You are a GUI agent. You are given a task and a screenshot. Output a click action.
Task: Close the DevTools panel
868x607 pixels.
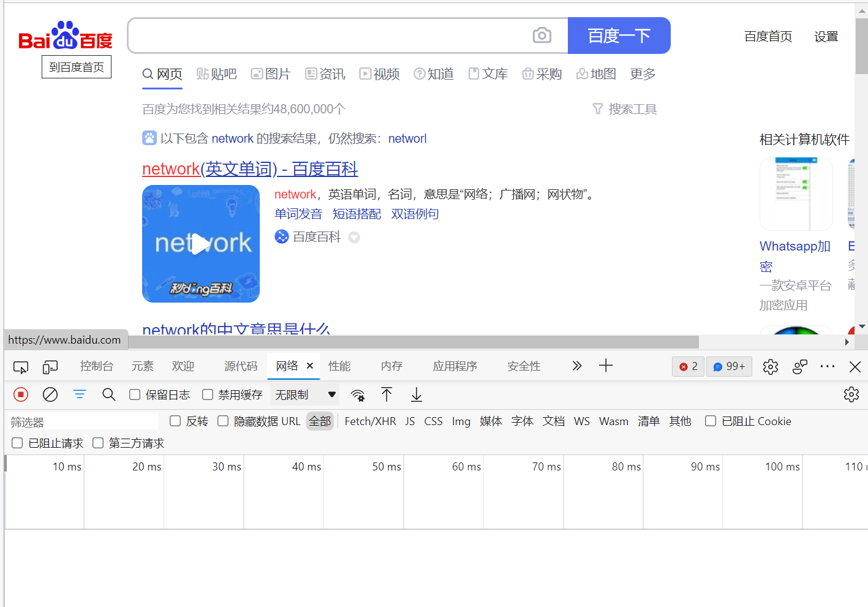(855, 367)
